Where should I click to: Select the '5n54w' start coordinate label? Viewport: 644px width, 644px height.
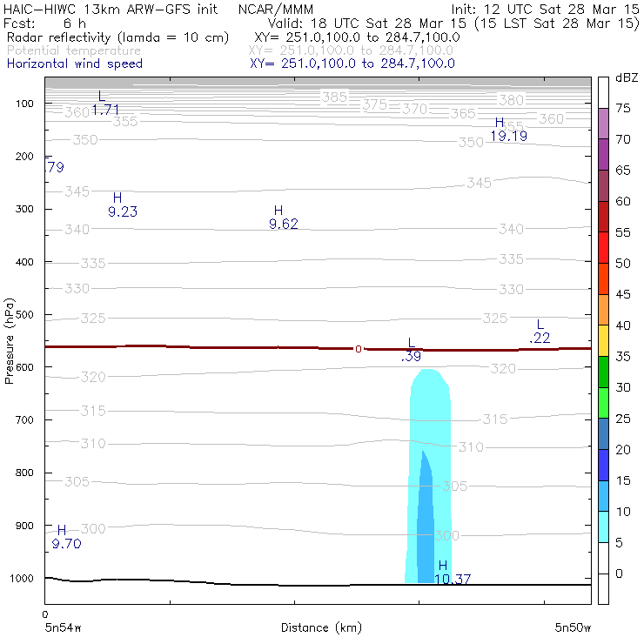[63, 627]
